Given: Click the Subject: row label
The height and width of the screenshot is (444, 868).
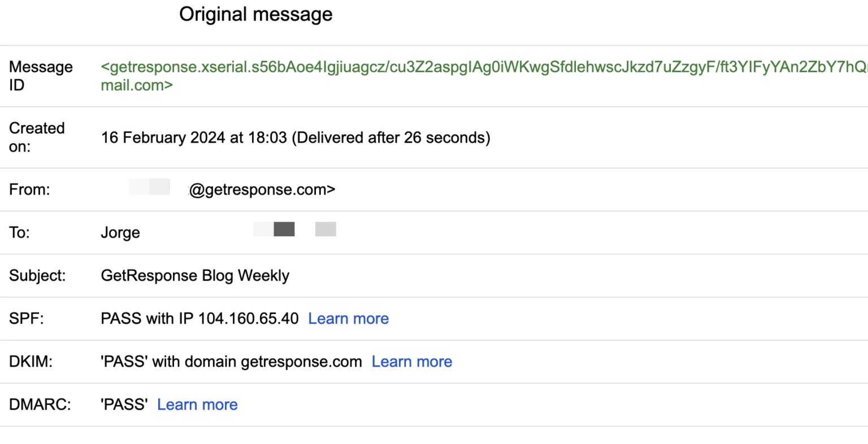Looking at the screenshot, I should [37, 275].
